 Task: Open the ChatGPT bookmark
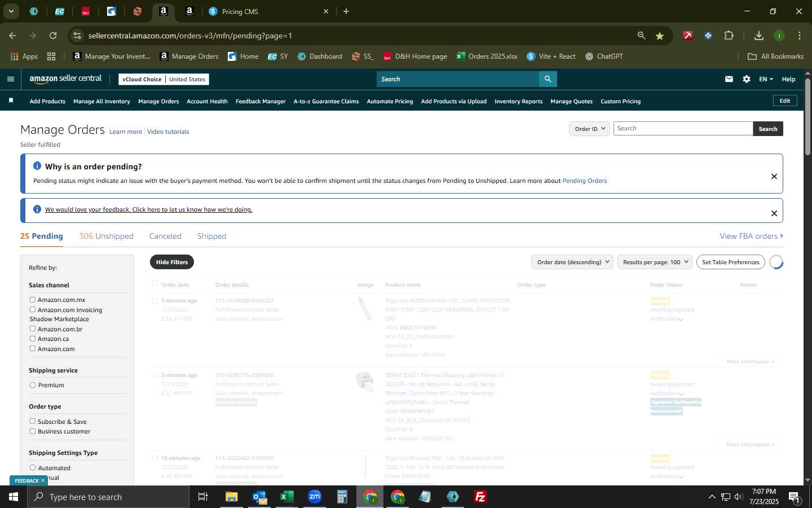[x=604, y=56]
